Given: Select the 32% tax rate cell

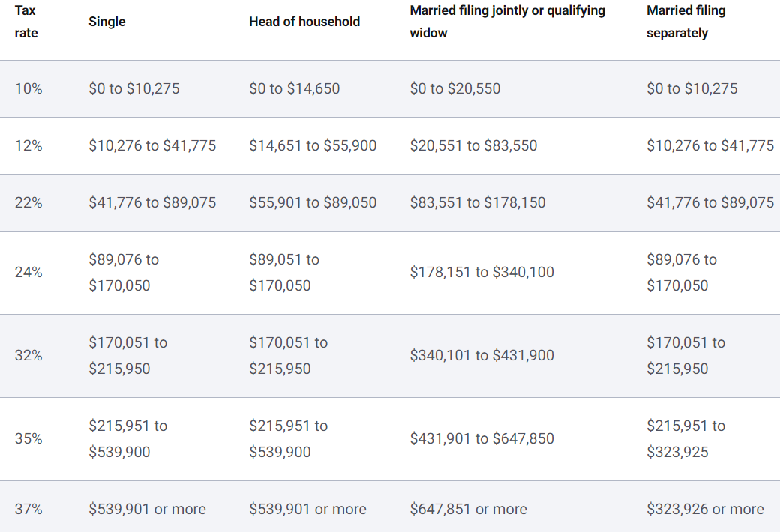Looking at the screenshot, I should pyautogui.click(x=28, y=355).
